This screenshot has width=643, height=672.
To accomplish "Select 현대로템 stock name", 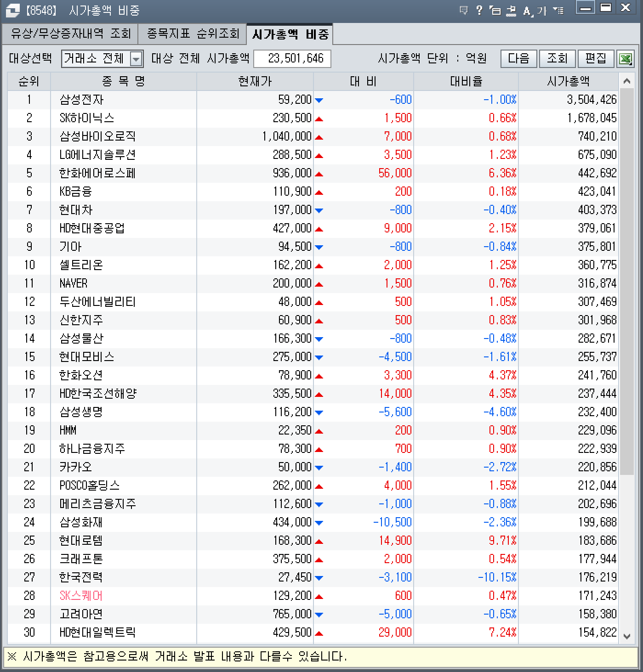I will pyautogui.click(x=81, y=541).
